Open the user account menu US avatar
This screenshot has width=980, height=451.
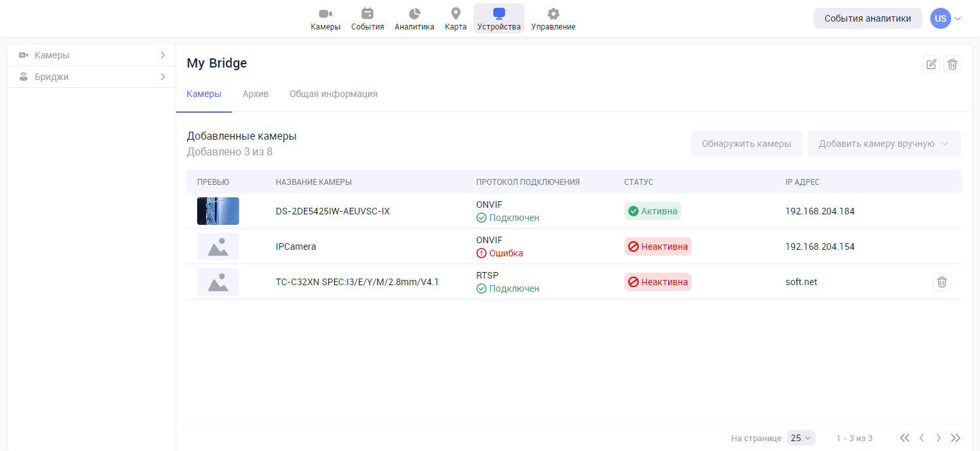pyautogui.click(x=941, y=18)
